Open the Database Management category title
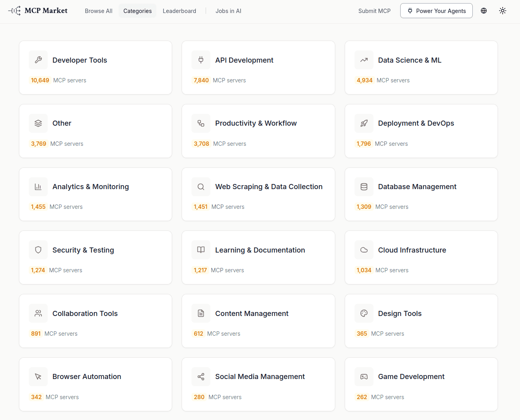The image size is (520, 420). (417, 187)
